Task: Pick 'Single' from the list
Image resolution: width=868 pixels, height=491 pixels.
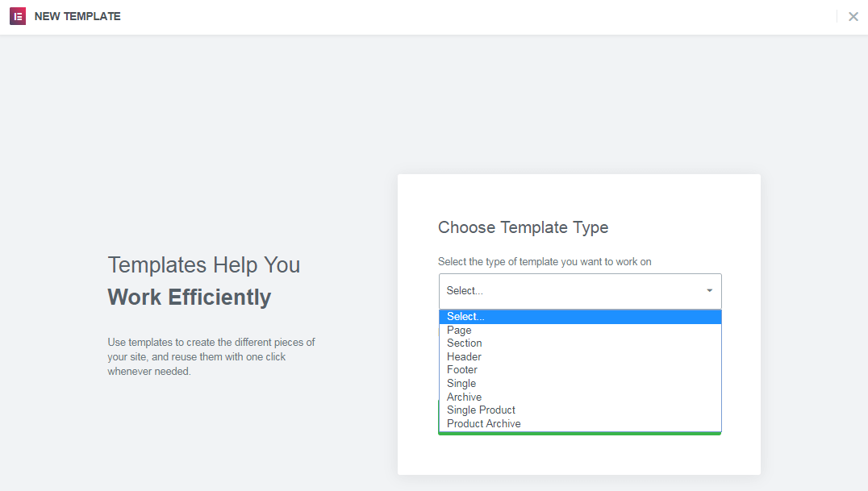Action: click(x=461, y=384)
